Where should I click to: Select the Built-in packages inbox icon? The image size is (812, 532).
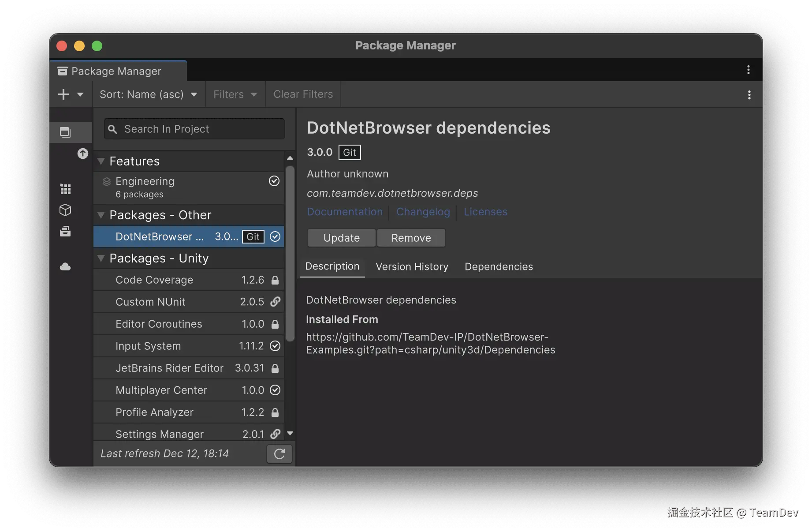(x=65, y=231)
